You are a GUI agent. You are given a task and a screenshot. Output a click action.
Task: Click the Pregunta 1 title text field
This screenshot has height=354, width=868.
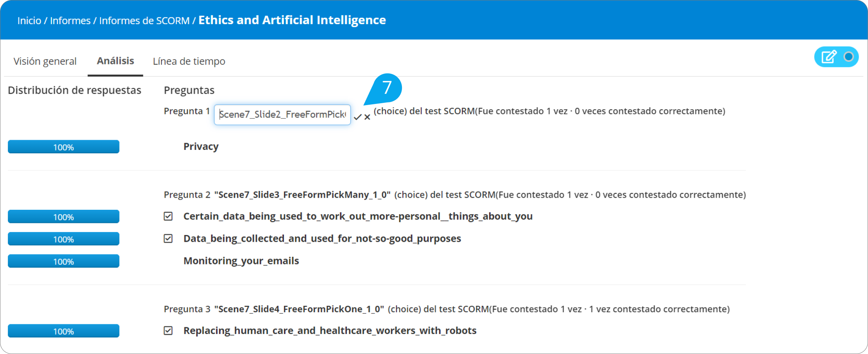point(282,114)
